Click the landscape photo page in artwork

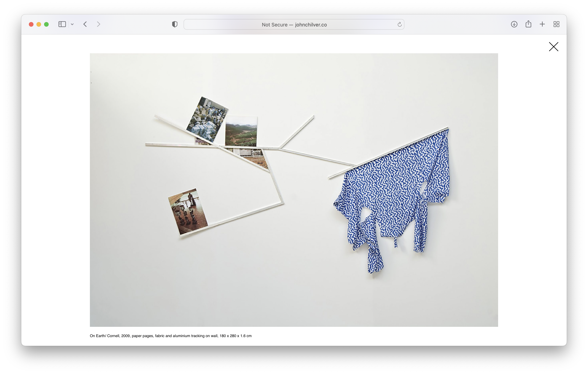tap(241, 132)
